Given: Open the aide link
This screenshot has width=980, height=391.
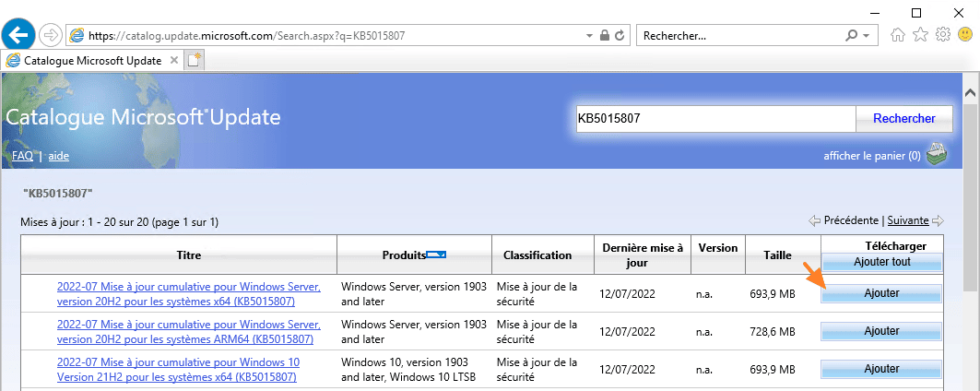Looking at the screenshot, I should (59, 156).
